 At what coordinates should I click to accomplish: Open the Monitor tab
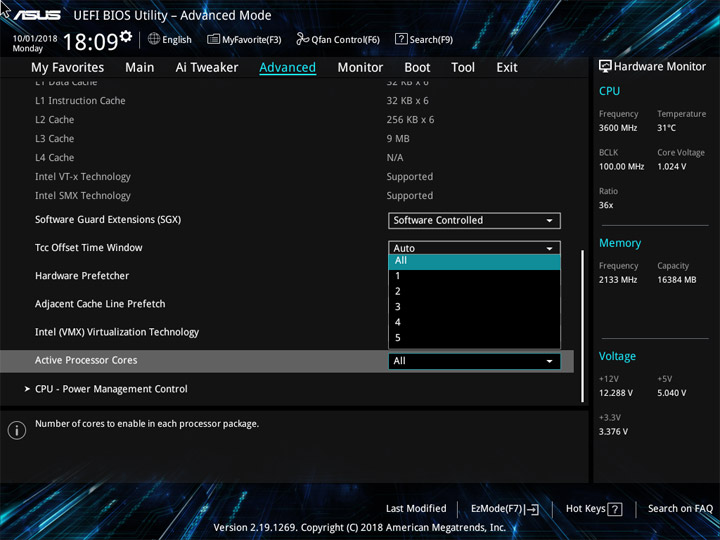[360, 68]
